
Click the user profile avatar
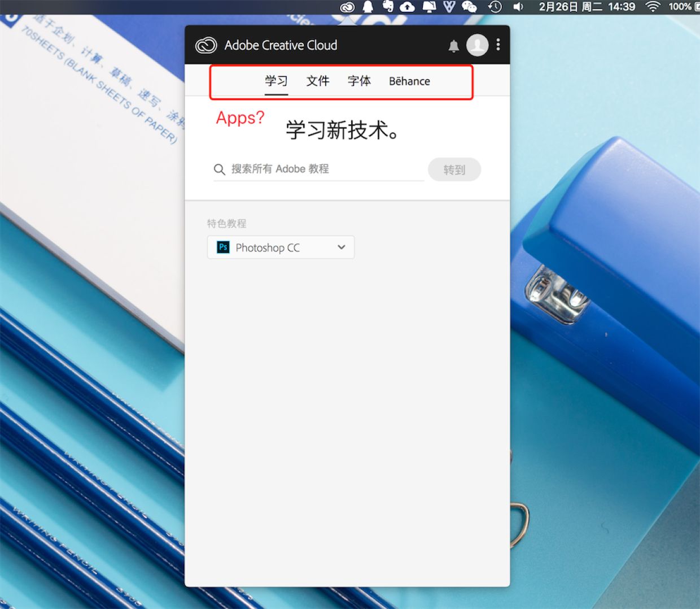pos(477,45)
